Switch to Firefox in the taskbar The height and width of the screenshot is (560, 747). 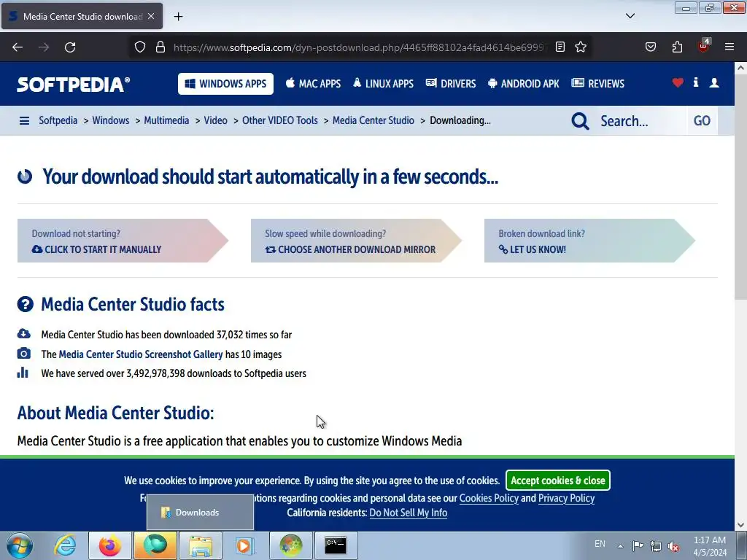point(109,545)
